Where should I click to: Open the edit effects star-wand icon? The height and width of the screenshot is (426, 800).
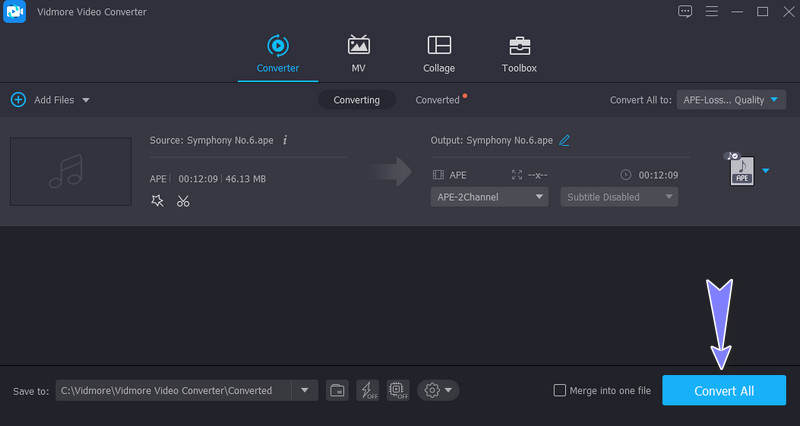pyautogui.click(x=157, y=201)
